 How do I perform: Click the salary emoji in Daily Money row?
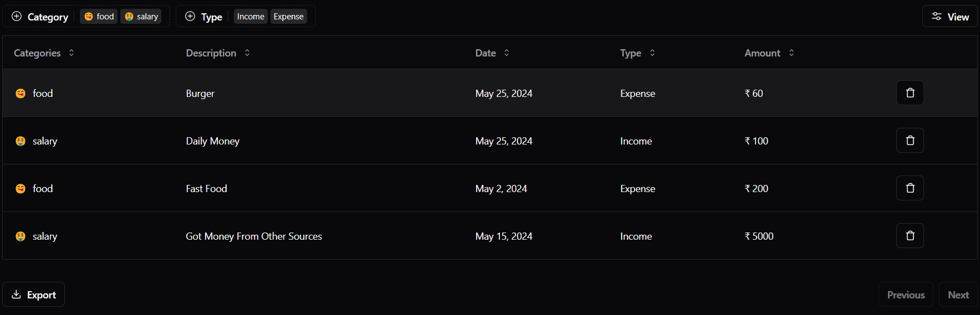click(x=21, y=141)
